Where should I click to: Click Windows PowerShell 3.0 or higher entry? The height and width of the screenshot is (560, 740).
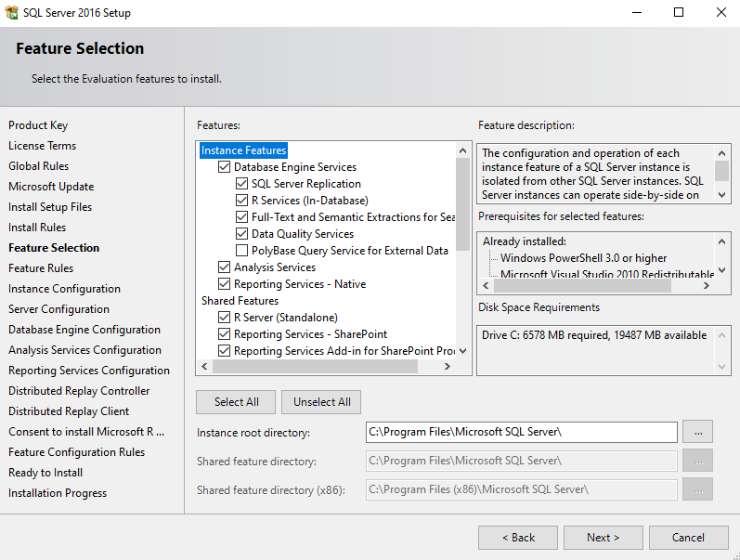[x=583, y=258]
